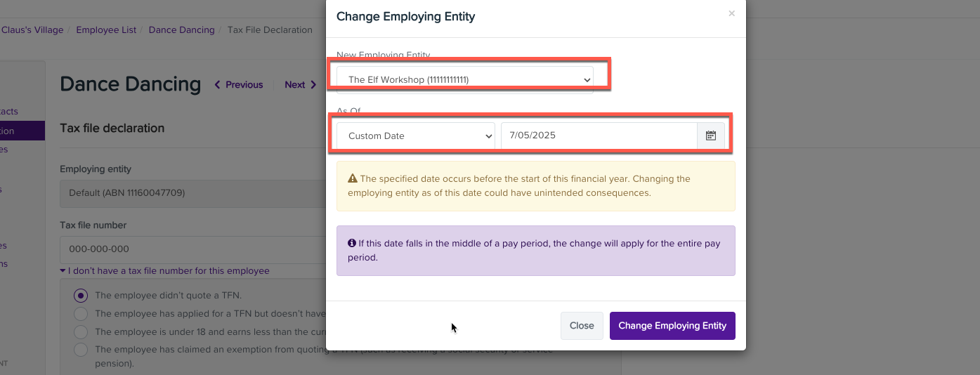Open Claus's Village breadcrumb link
This screenshot has height=375, width=980.
coord(32,30)
